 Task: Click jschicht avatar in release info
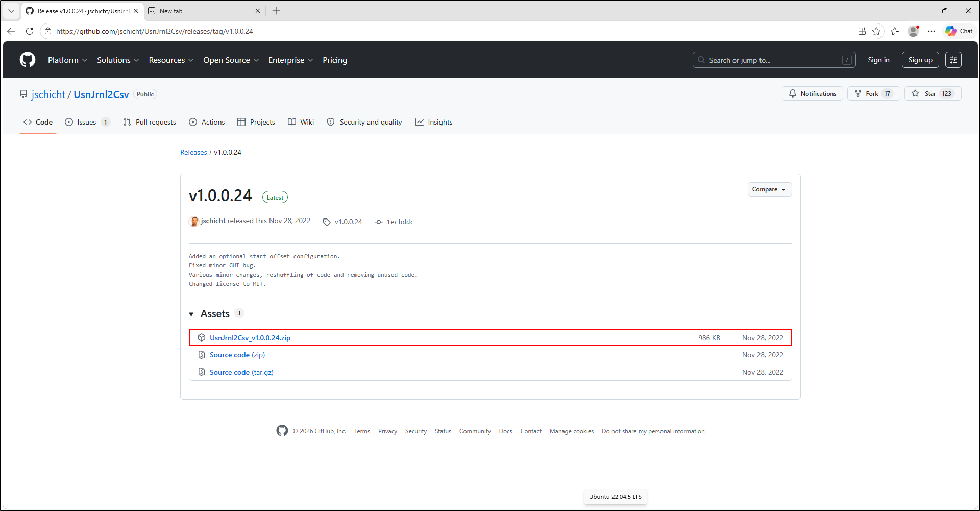194,221
